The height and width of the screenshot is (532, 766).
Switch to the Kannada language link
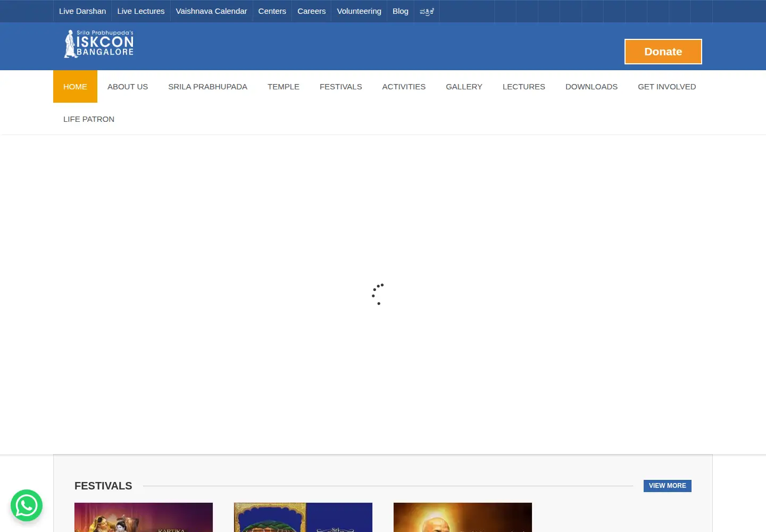pyautogui.click(x=427, y=11)
